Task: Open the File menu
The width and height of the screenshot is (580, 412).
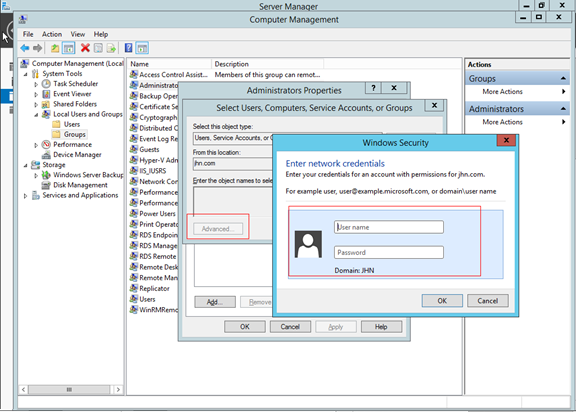Action: (28, 34)
